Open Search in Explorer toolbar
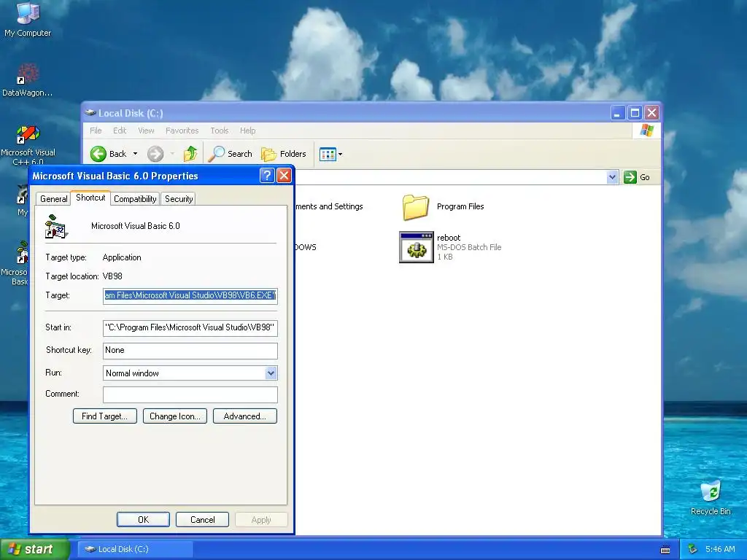The width and height of the screenshot is (747, 560). click(x=230, y=154)
